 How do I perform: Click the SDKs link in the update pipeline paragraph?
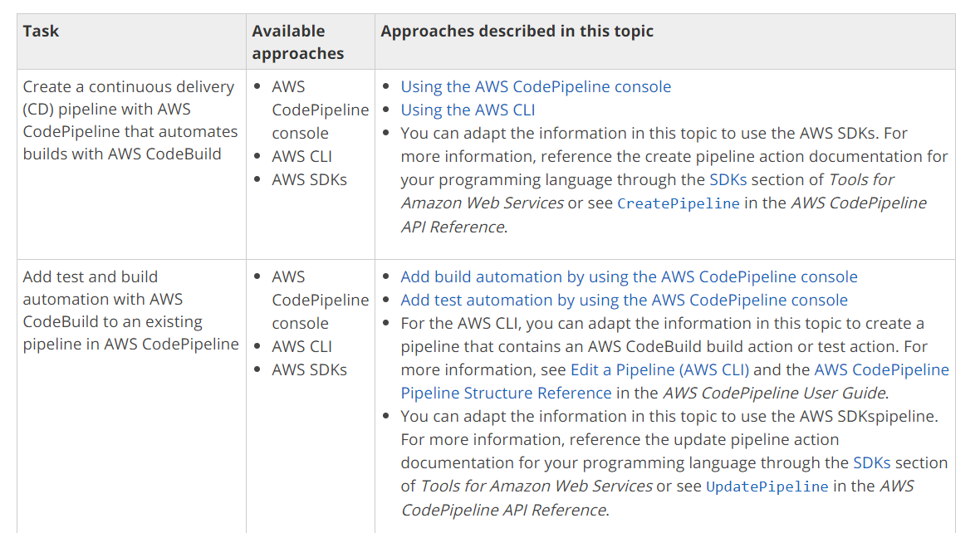tap(873, 462)
